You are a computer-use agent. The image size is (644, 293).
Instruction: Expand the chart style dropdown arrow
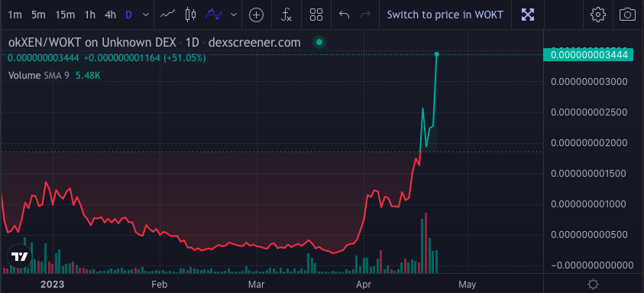tap(234, 15)
